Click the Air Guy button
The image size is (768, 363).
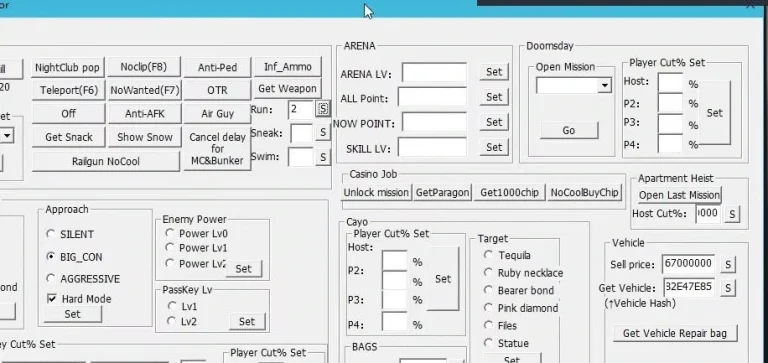click(217, 114)
